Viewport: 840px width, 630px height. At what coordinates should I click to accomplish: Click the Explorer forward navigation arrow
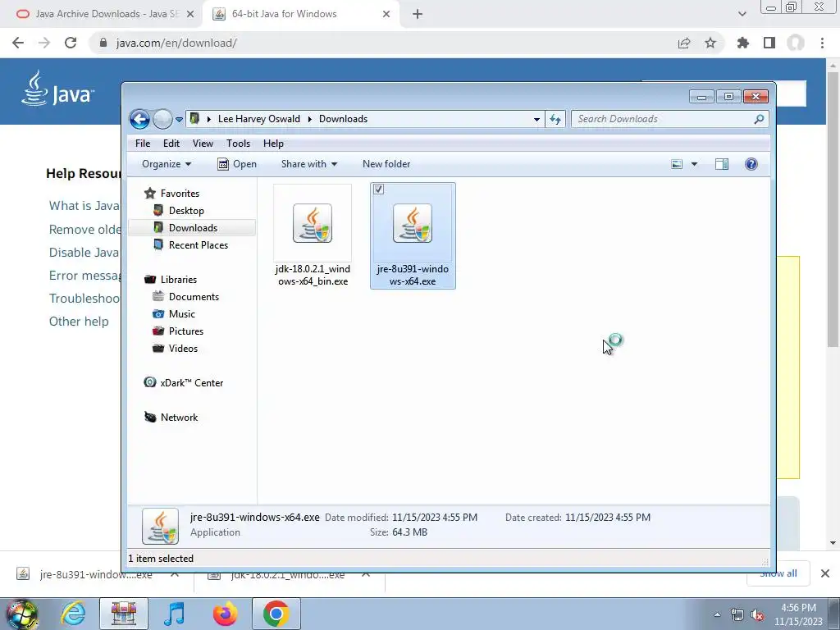(x=162, y=119)
